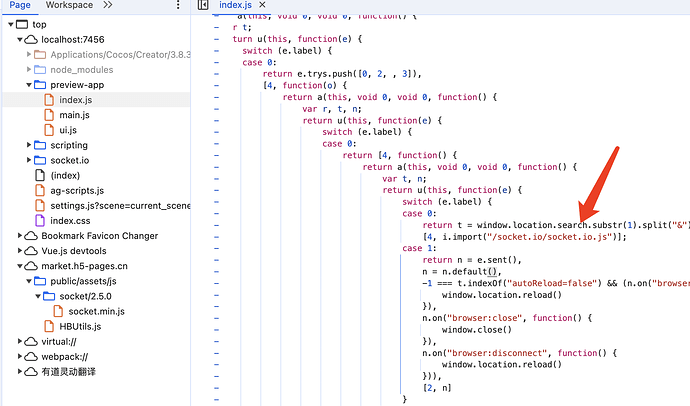This screenshot has width=690, height=406.
Task: Click the i.import socket.io.js line
Action: (525, 237)
